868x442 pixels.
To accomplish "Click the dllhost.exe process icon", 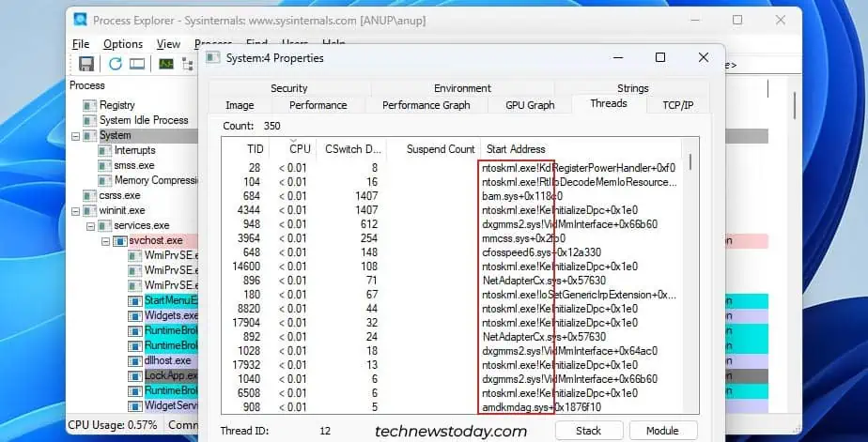I will pyautogui.click(x=135, y=360).
